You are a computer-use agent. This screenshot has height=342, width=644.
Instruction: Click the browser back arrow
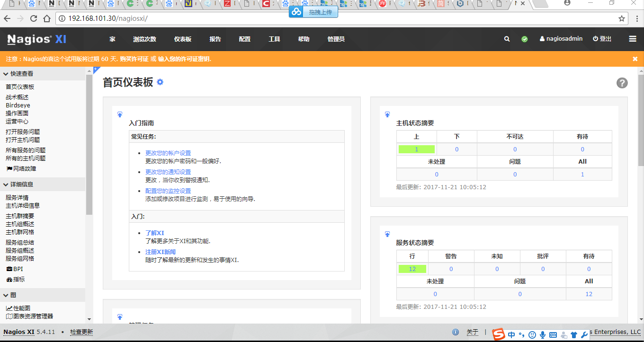point(7,18)
